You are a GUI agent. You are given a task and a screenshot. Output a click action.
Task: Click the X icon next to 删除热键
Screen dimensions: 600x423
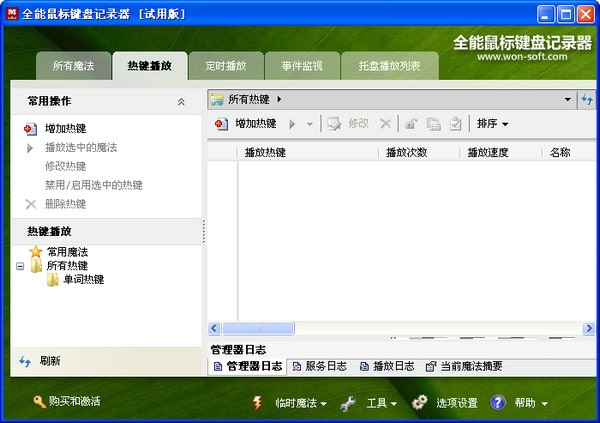click(x=31, y=204)
